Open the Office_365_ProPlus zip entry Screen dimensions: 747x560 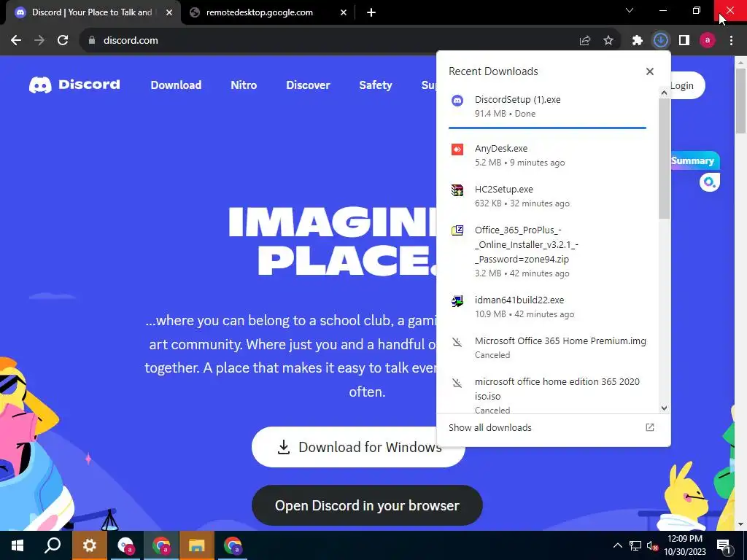547,251
